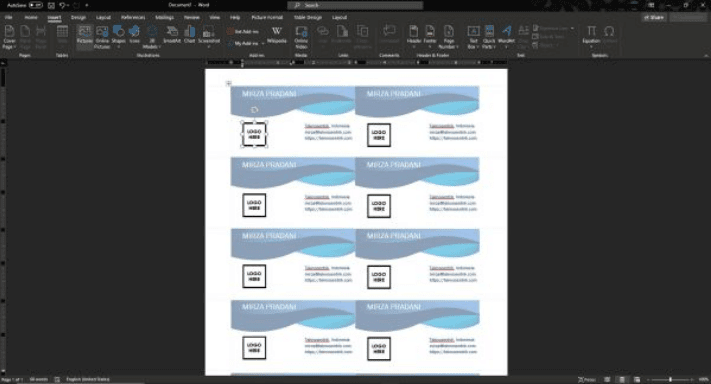Click the Share button
711x384 pixels.
click(654, 17)
